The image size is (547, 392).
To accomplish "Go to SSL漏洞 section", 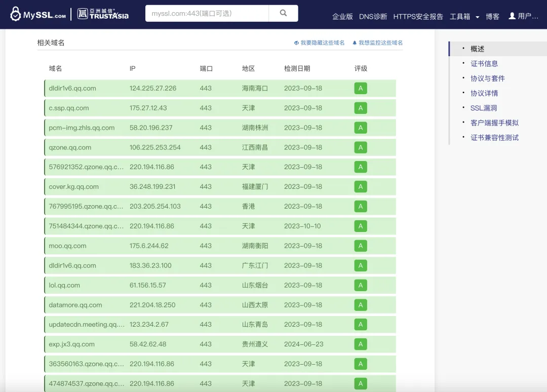I will (484, 108).
